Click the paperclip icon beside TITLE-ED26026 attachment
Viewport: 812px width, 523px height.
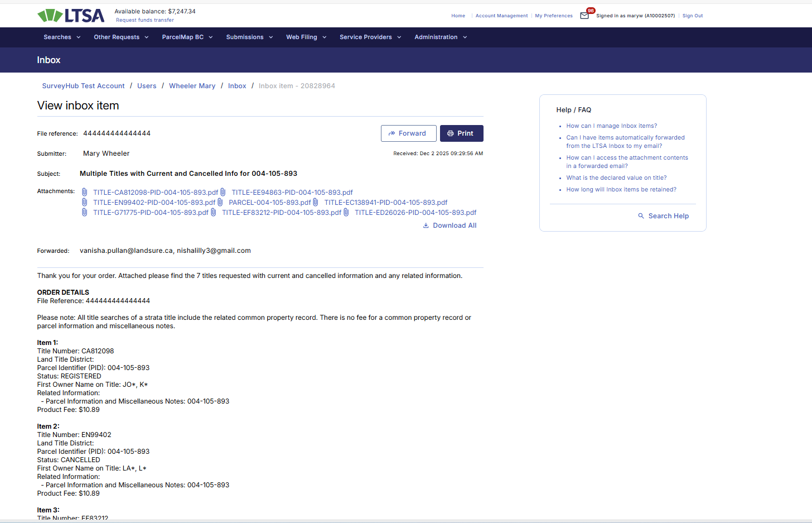coord(346,212)
